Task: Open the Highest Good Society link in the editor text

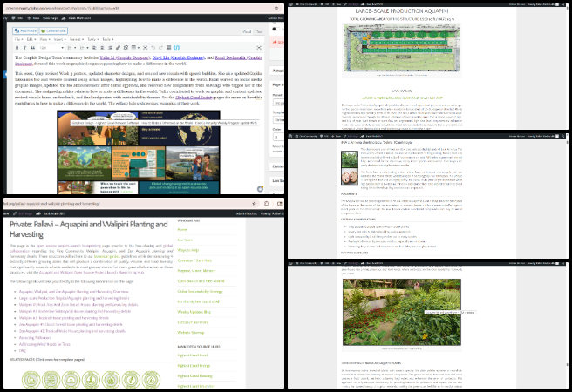Action: (194, 98)
